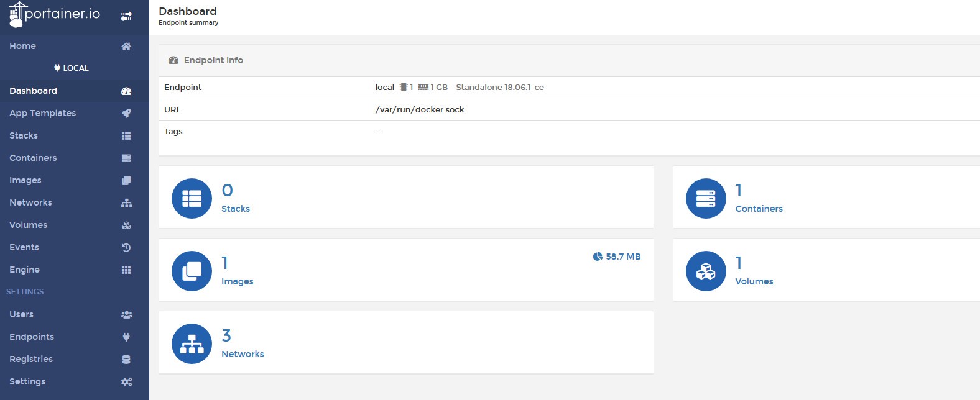The image size is (980, 400).
Task: Click the Endpoint summary subtitle
Action: coord(188,23)
